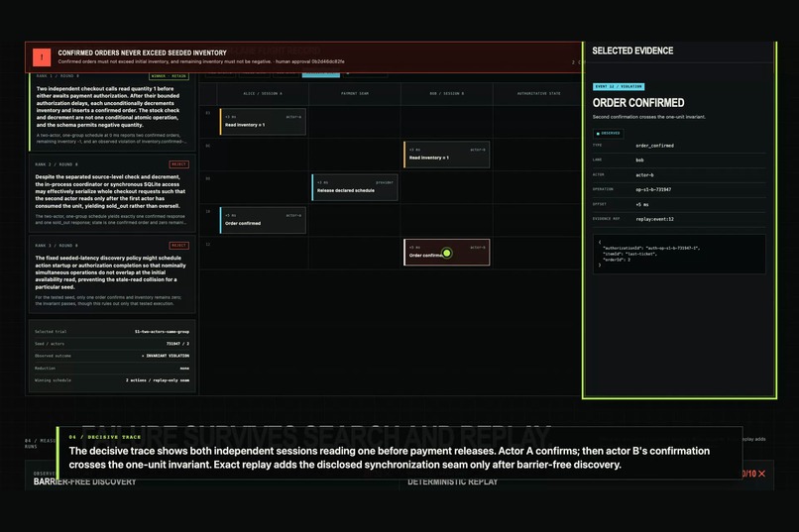
Task: Click the selected trial value s1-two-actors-same-group
Action: (x=162, y=332)
